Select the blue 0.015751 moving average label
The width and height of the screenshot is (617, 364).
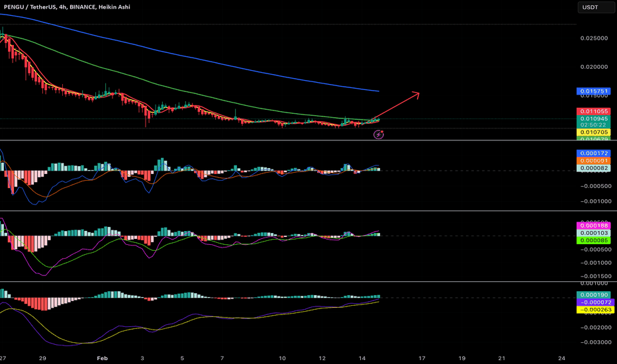tap(593, 91)
